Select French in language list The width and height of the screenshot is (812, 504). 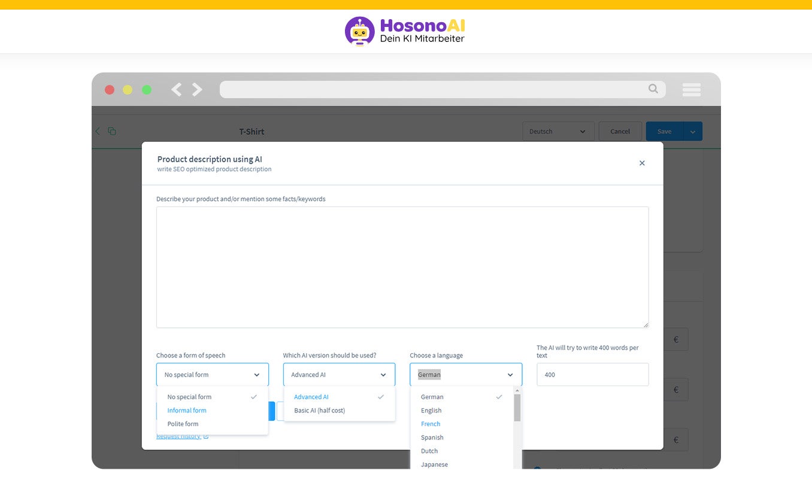click(462, 424)
